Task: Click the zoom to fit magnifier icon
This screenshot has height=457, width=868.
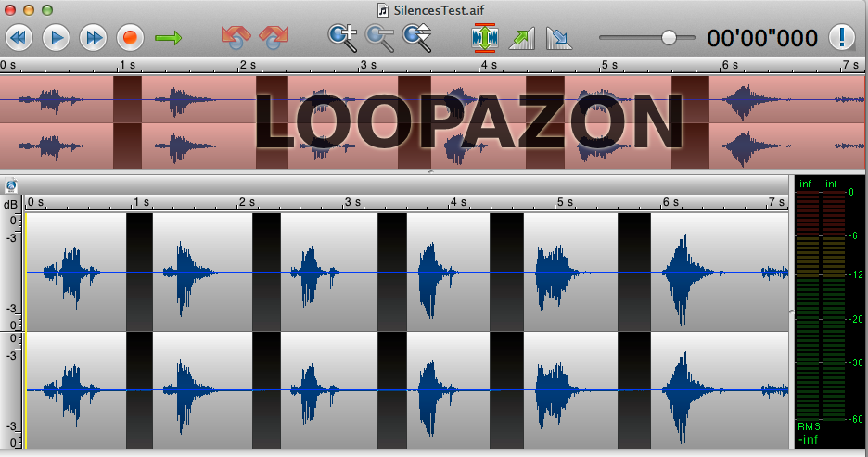Action: [x=418, y=37]
